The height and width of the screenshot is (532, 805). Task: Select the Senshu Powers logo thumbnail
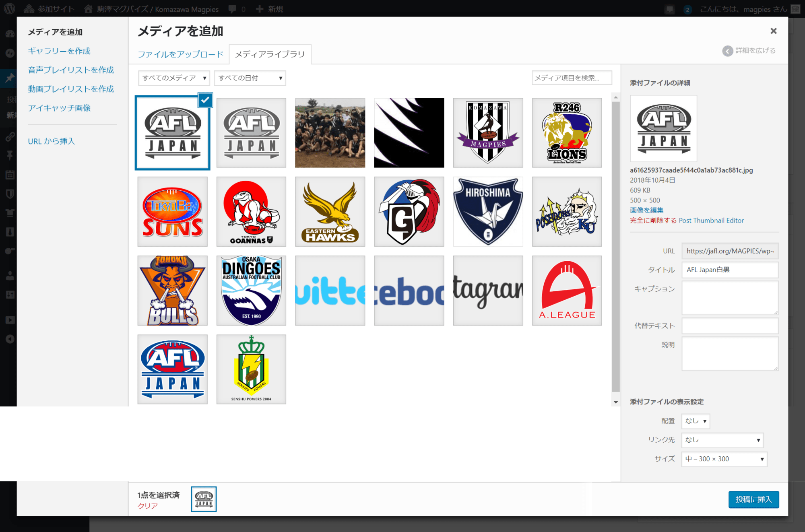251,369
